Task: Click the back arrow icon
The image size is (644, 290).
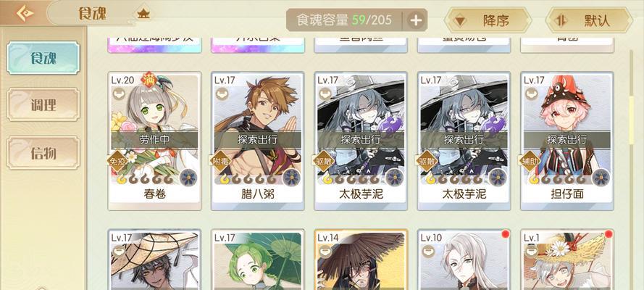Action: coord(25,14)
